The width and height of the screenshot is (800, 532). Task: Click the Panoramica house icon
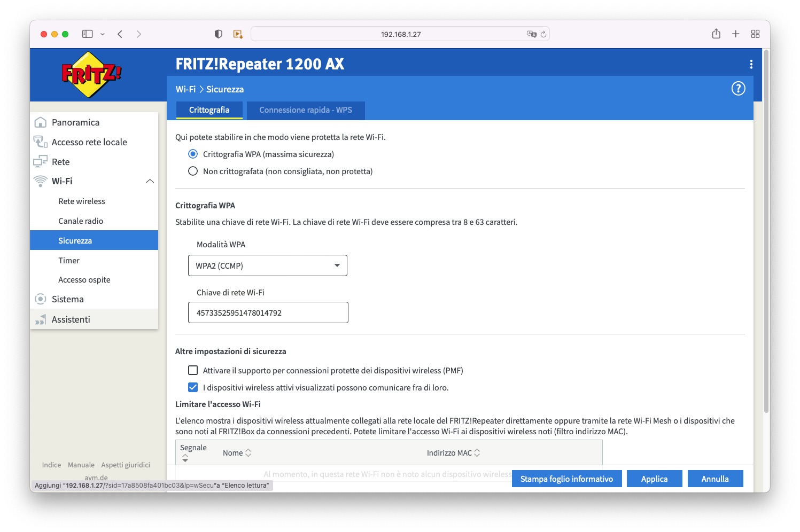(x=40, y=122)
